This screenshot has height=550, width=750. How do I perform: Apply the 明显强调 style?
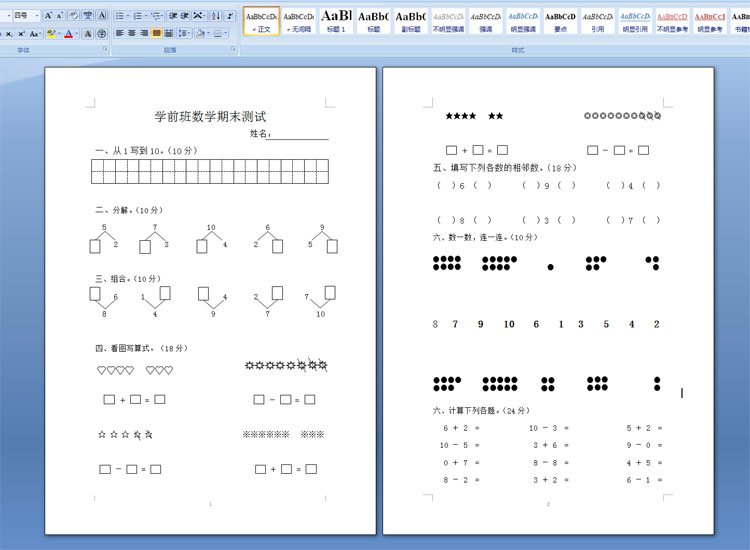click(x=523, y=21)
